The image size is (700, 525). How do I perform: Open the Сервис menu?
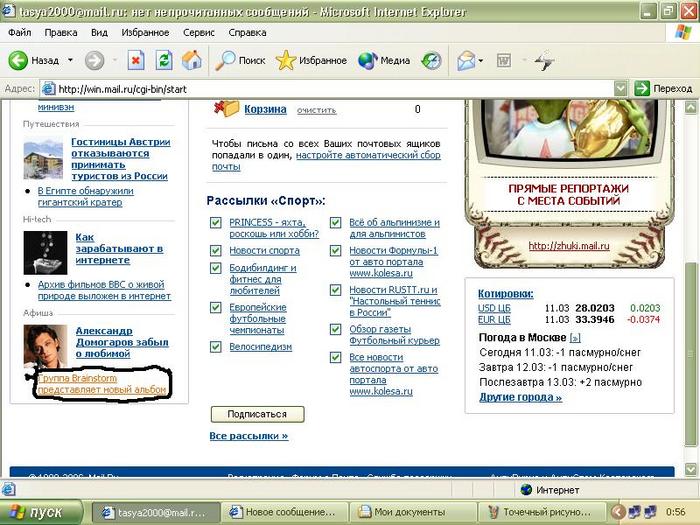(x=199, y=33)
